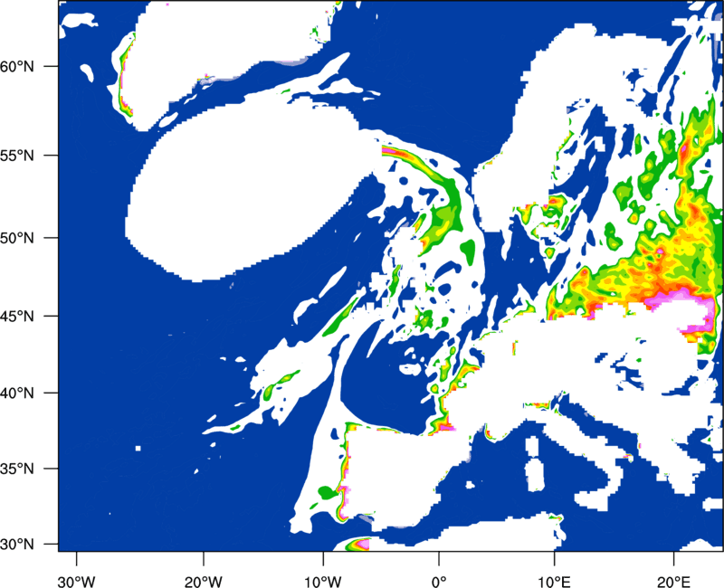Click the colored strip near 60°N 26°W

coord(125,76)
